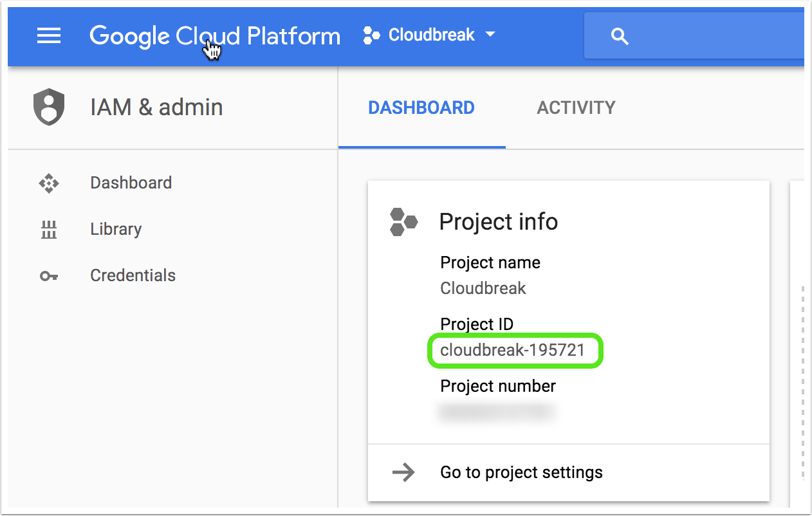Select the search magnifier icon
This screenshot has height=516, width=812.
[x=619, y=36]
